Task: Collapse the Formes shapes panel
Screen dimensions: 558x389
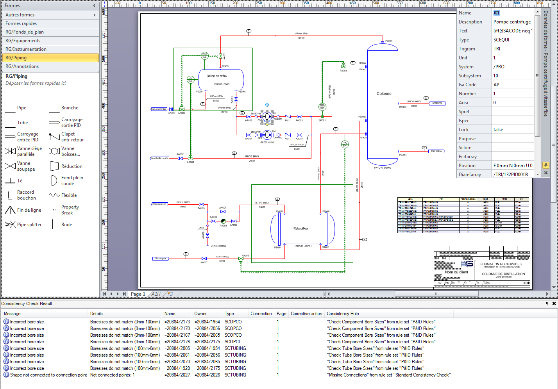Action: pyautogui.click(x=94, y=5)
